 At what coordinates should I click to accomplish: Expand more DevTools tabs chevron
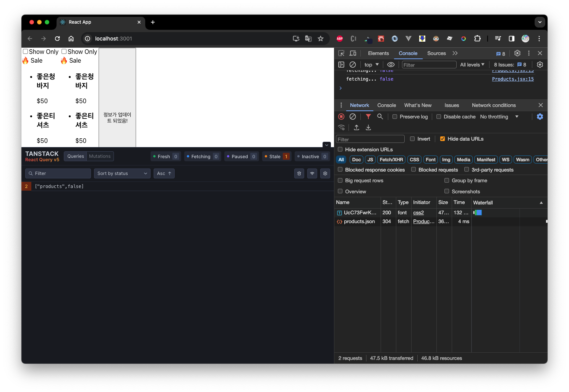click(455, 53)
